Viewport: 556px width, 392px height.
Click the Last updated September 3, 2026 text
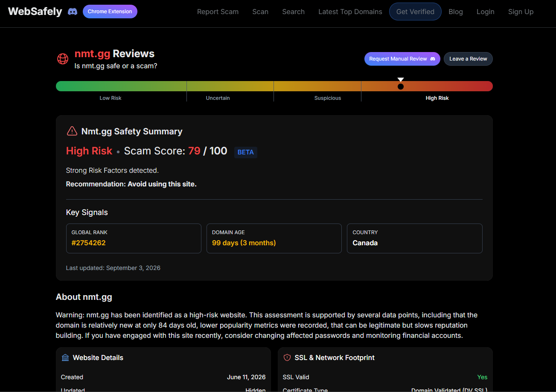click(x=113, y=268)
